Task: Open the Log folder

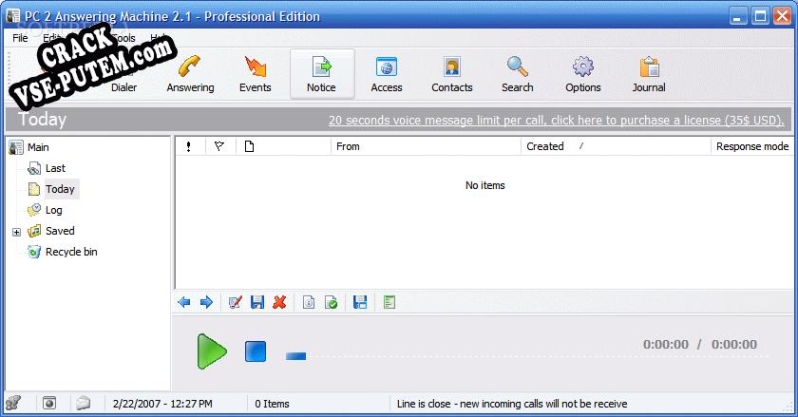Action: tap(53, 210)
